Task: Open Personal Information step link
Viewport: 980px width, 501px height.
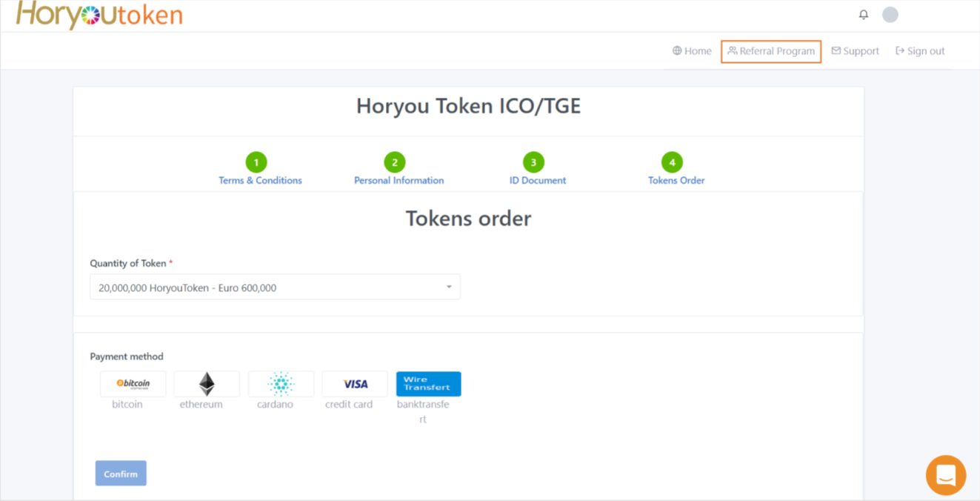Action: point(399,180)
